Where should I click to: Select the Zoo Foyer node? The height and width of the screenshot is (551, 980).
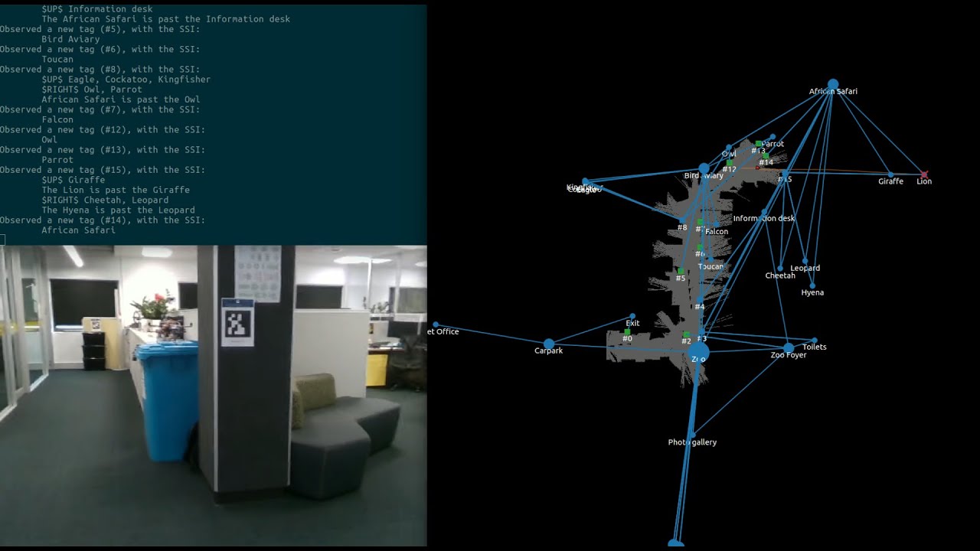coord(789,348)
